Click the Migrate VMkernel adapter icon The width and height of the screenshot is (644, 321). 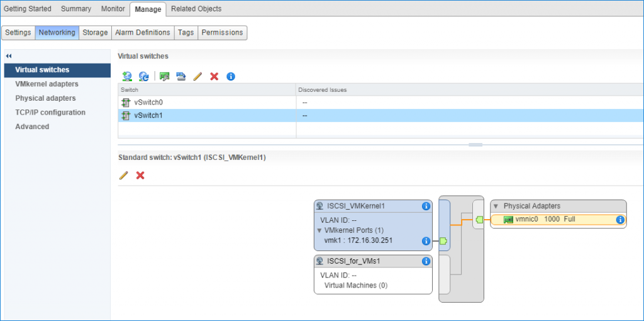pos(180,76)
